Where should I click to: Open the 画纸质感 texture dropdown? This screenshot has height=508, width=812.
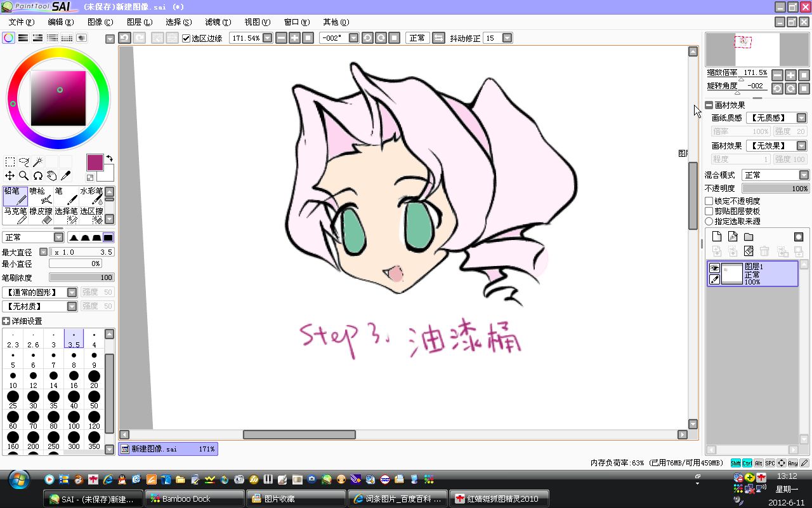pos(776,118)
